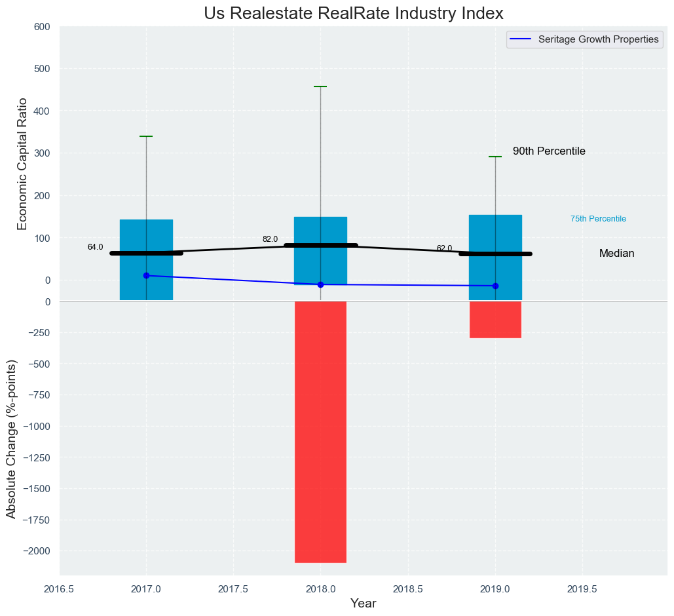The height and width of the screenshot is (616, 674).
Task: Click the large red 2018 change bar
Action: tap(320, 431)
